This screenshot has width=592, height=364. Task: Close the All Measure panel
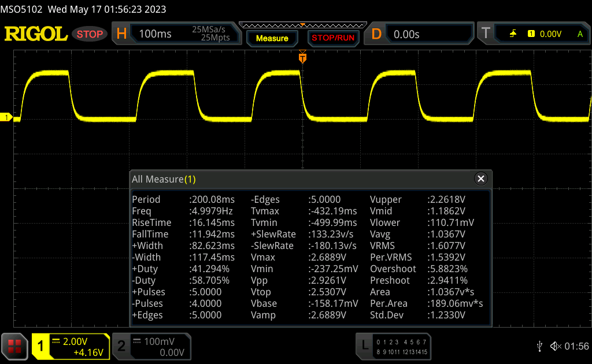(x=480, y=179)
